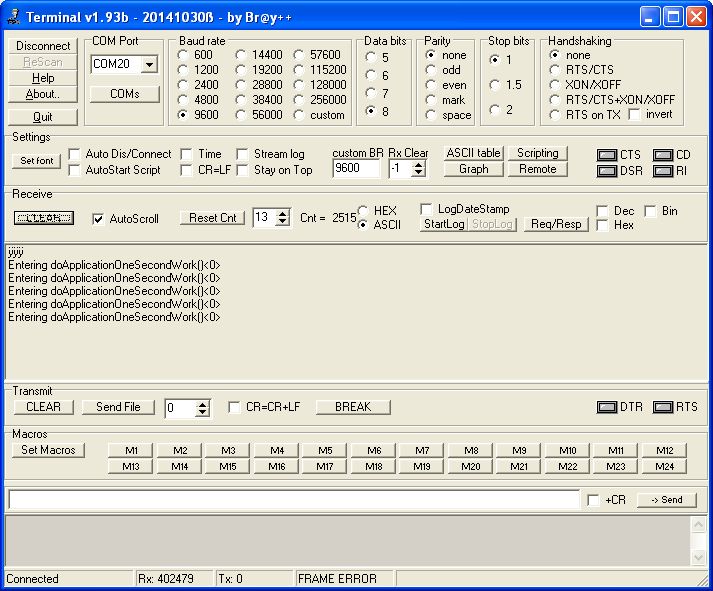The width and height of the screenshot is (713, 591).
Task: Toggle the DTR indicator in Transmit
Action: pos(607,407)
